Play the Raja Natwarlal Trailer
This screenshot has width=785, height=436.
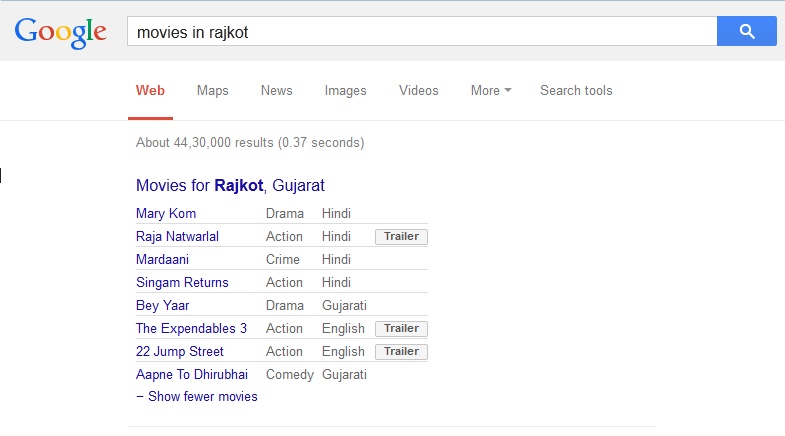[x=402, y=237]
